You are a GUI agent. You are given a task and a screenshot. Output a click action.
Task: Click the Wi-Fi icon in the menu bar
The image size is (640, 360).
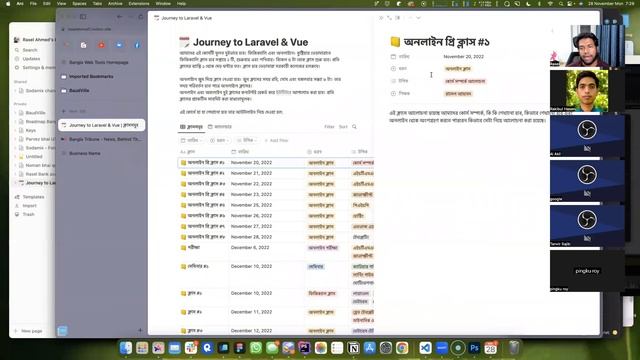pos(550,4)
